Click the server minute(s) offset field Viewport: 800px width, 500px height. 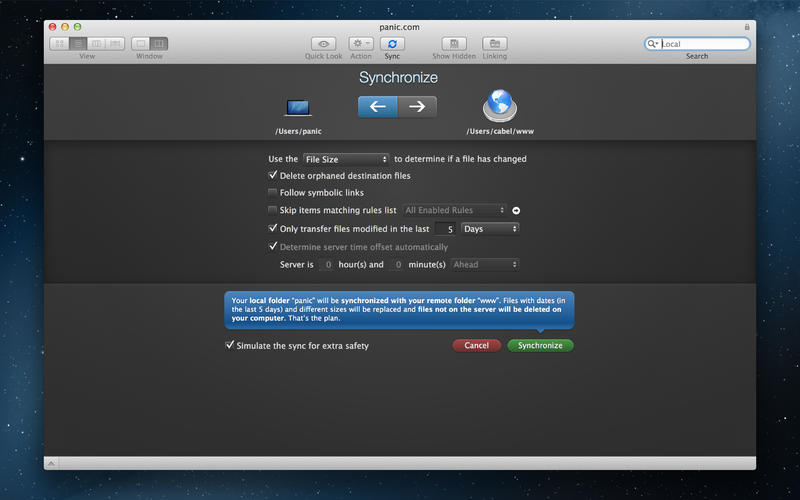(397, 264)
